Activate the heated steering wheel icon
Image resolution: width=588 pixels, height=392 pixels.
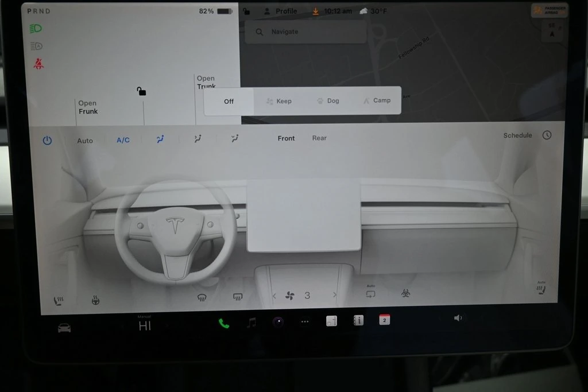[x=95, y=300]
